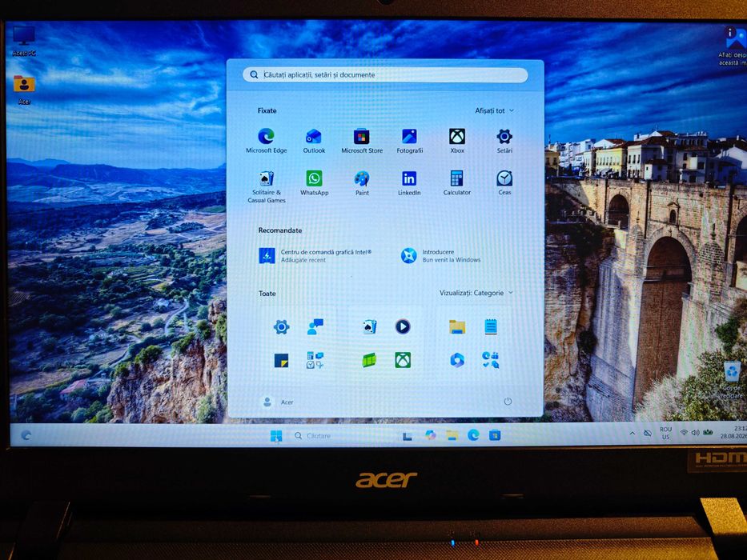Open Setări pinned app
747x560 pixels.
coord(504,142)
